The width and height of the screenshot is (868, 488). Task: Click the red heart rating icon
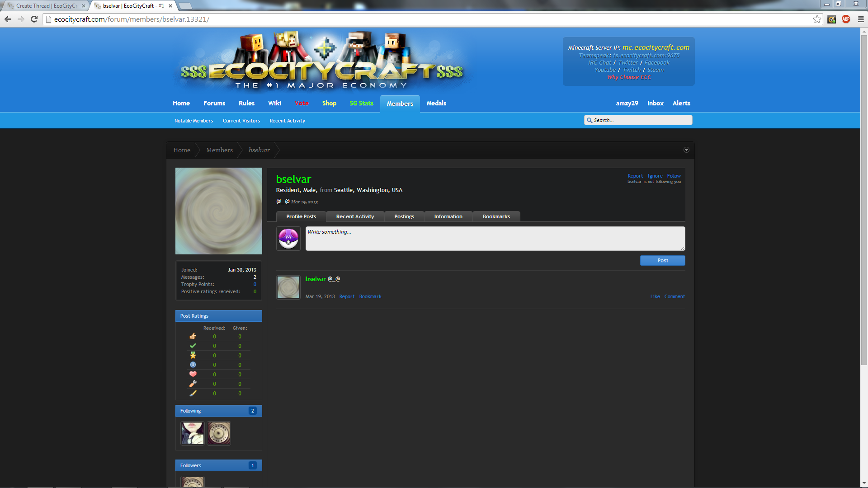(193, 374)
